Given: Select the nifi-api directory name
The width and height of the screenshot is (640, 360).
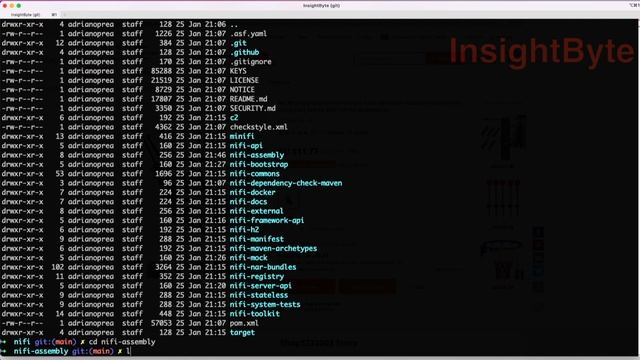Looking at the screenshot, I should [x=246, y=146].
